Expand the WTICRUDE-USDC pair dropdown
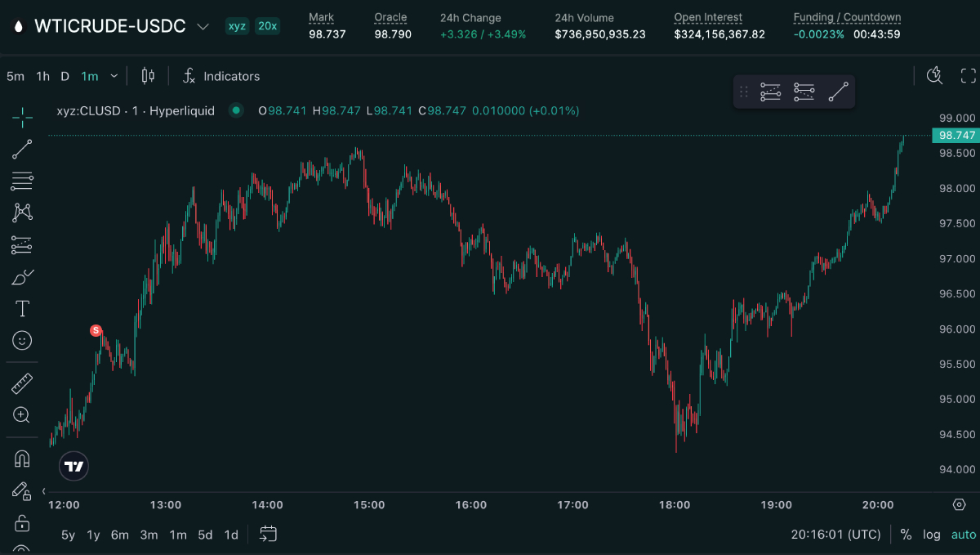 coord(203,26)
